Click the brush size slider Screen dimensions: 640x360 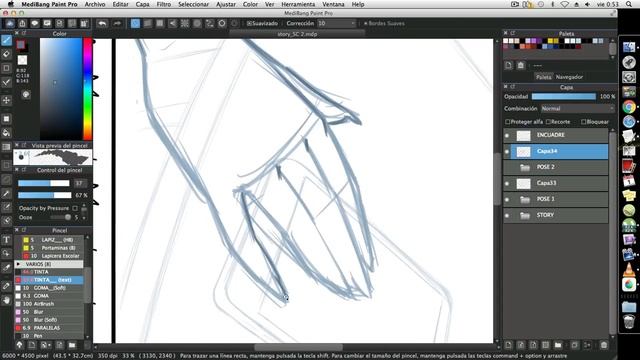44,183
